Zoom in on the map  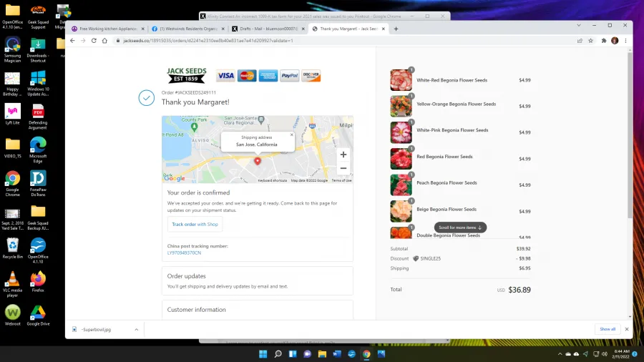click(x=343, y=155)
